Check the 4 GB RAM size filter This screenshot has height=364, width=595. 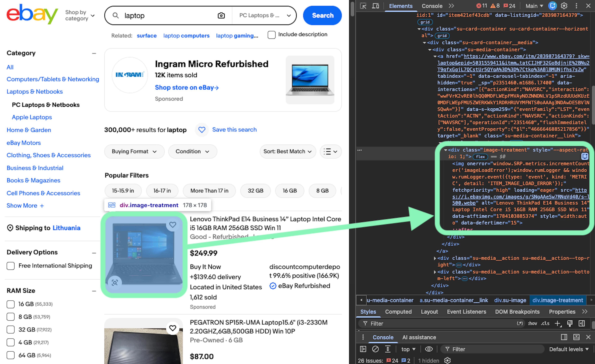(x=11, y=342)
